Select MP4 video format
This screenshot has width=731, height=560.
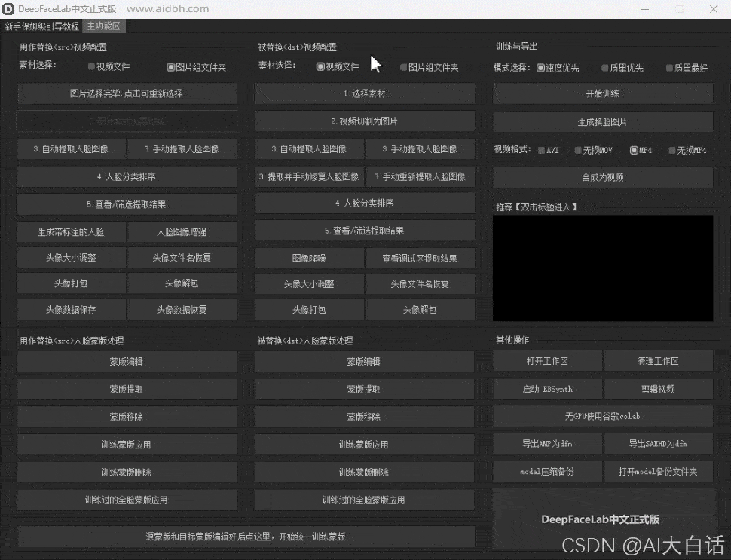641,150
